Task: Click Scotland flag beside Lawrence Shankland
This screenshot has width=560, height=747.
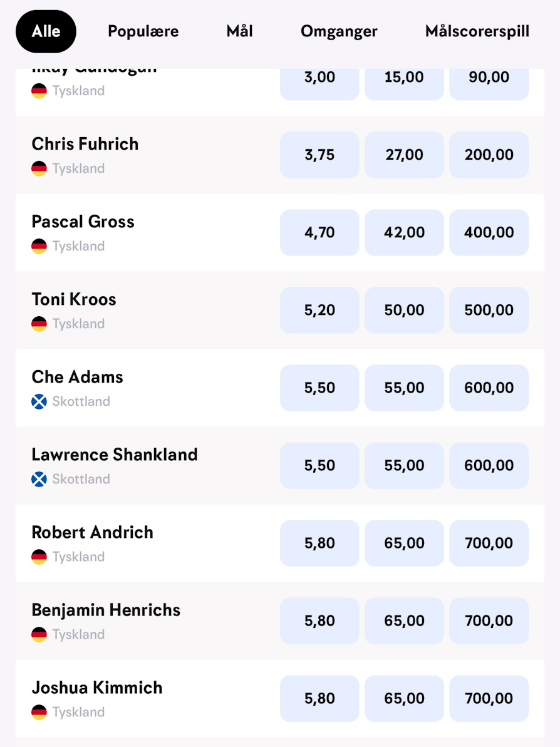Action: (x=39, y=479)
